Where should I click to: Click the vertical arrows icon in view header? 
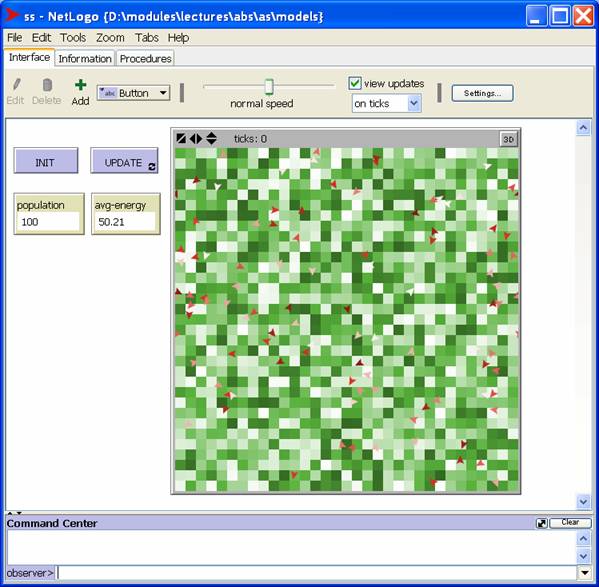click(211, 138)
